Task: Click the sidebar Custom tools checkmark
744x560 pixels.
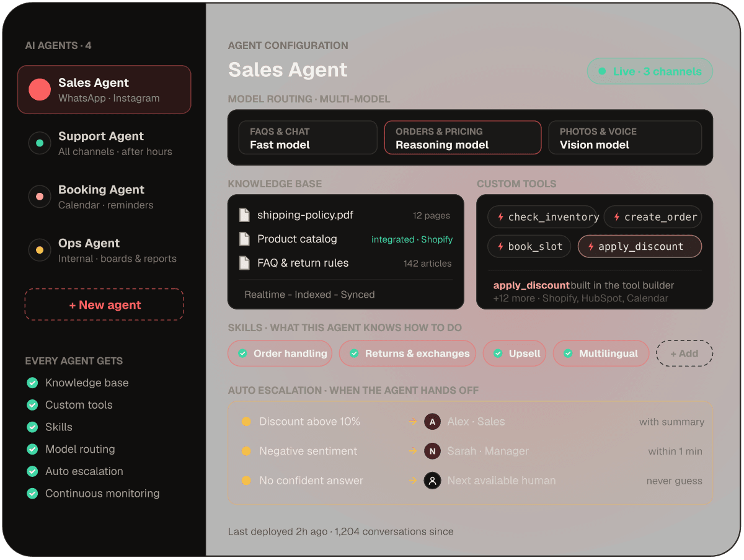Action: tap(32, 405)
